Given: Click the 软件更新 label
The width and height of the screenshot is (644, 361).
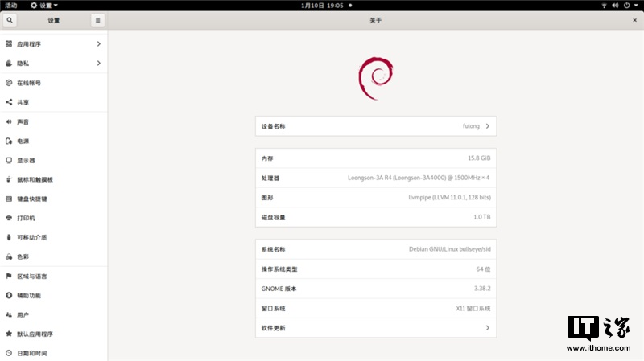Looking at the screenshot, I should [273, 328].
